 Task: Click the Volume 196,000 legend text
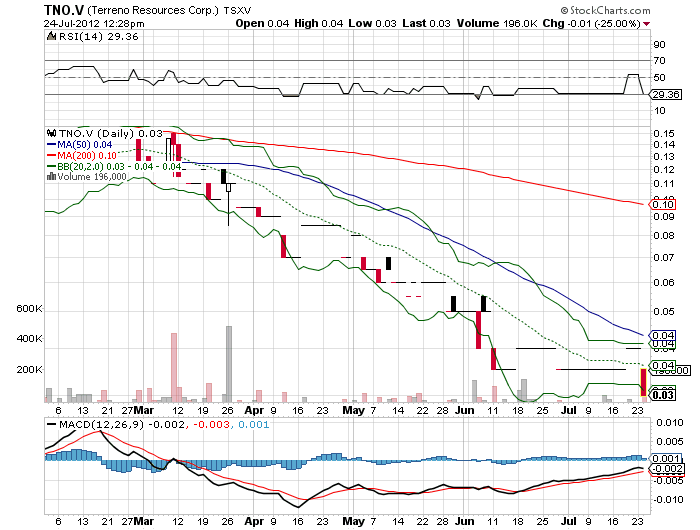[x=92, y=177]
